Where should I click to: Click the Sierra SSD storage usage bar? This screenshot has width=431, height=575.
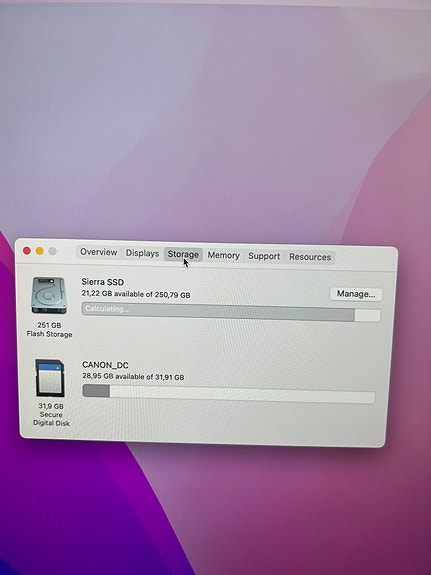click(231, 312)
